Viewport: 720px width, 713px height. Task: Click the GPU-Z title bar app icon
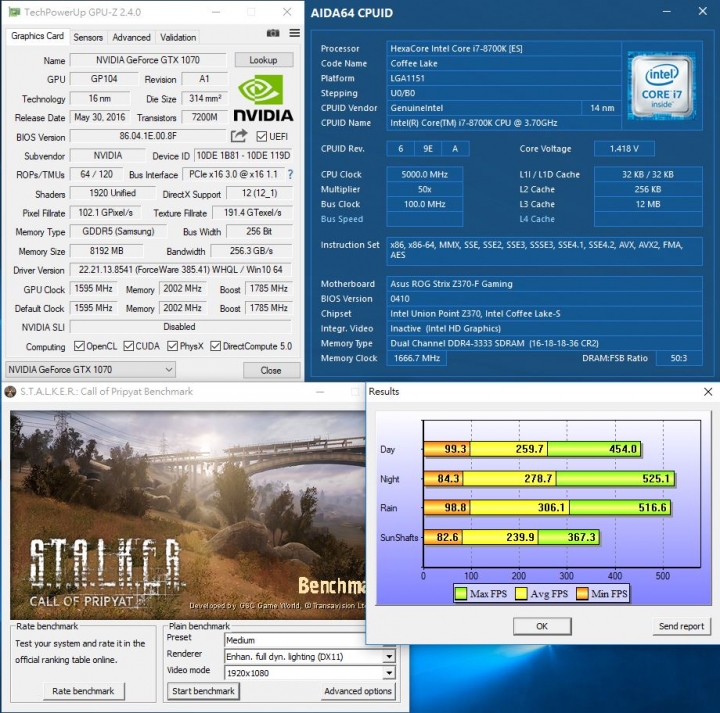(14, 12)
